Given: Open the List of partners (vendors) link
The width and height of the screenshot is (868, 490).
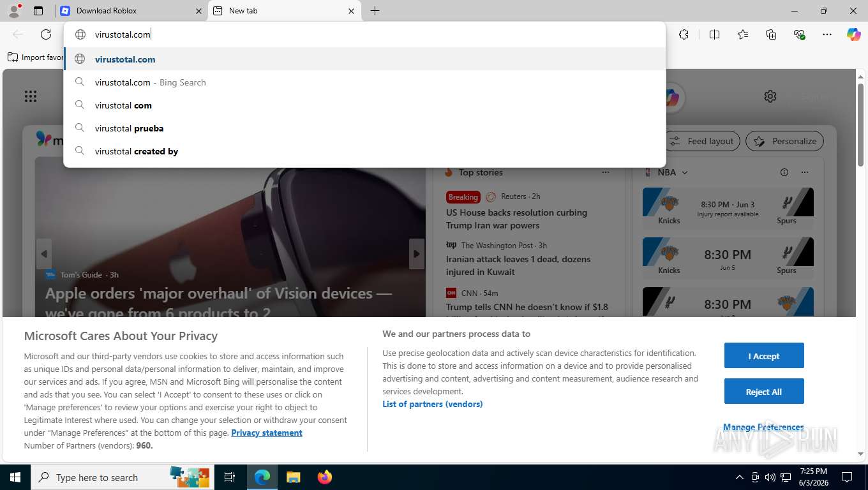Looking at the screenshot, I should point(433,404).
